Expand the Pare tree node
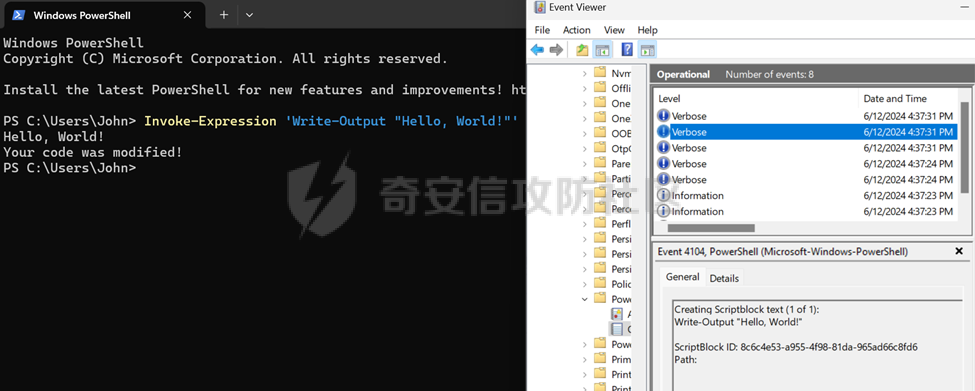The width and height of the screenshot is (975, 391). pos(585,163)
